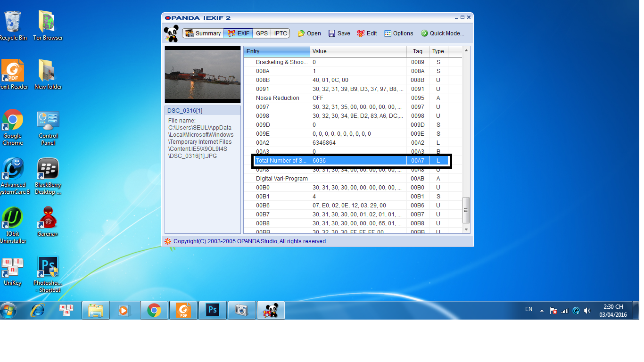The width and height of the screenshot is (644, 362).
Task: Sort by the Value column header
Action: [x=358, y=51]
